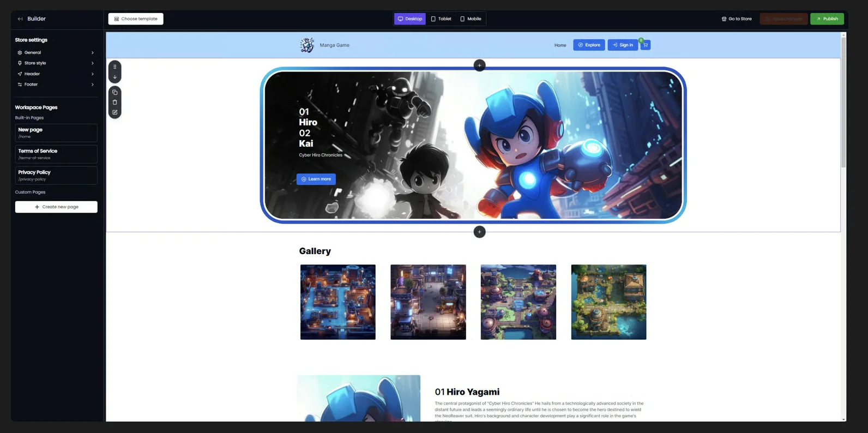Click the Sign in button
The width and height of the screenshot is (868, 433).
[x=623, y=45]
